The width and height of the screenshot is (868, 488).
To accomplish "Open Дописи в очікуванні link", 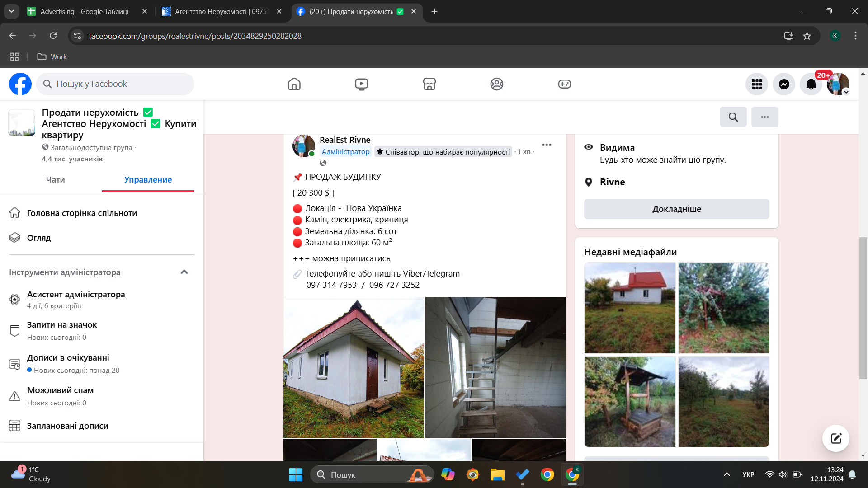I will click(x=68, y=358).
